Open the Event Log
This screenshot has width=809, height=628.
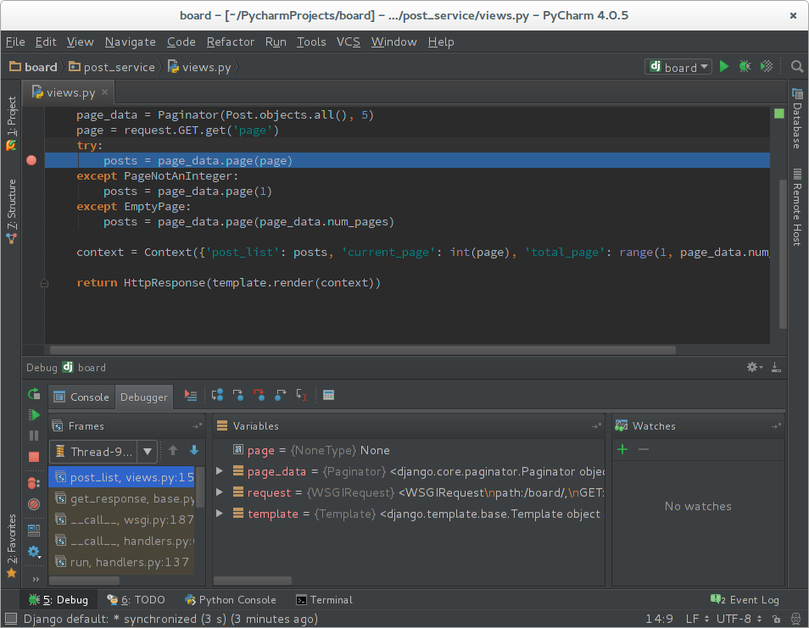(745, 600)
